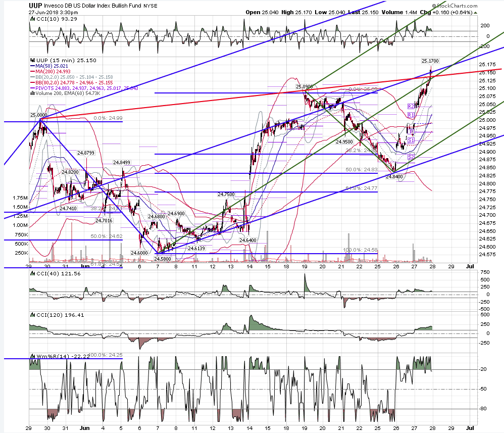Screen dimensions: 504x433
Task: Click the 24.5800 low price label
Action: (163, 259)
